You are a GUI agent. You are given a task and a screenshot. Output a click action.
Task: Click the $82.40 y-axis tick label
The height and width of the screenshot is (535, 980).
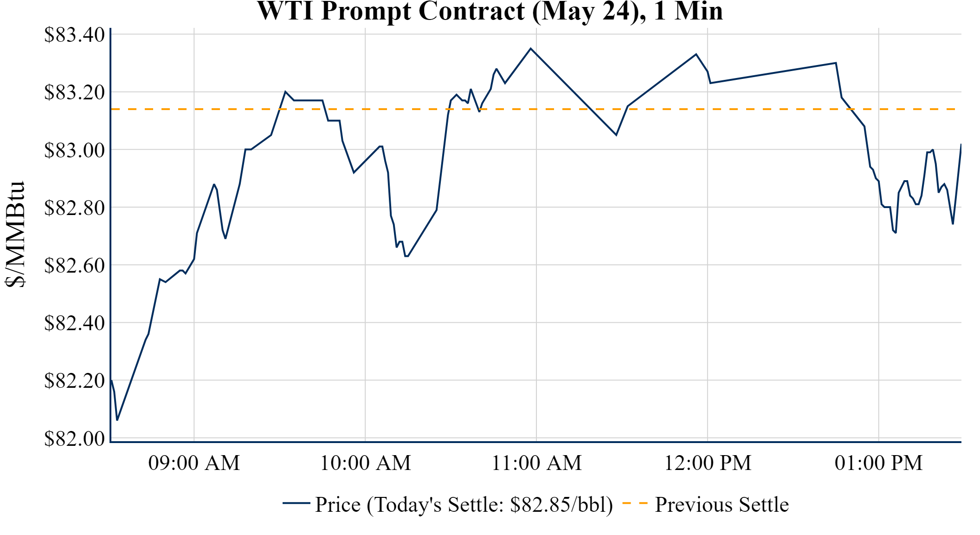74,323
